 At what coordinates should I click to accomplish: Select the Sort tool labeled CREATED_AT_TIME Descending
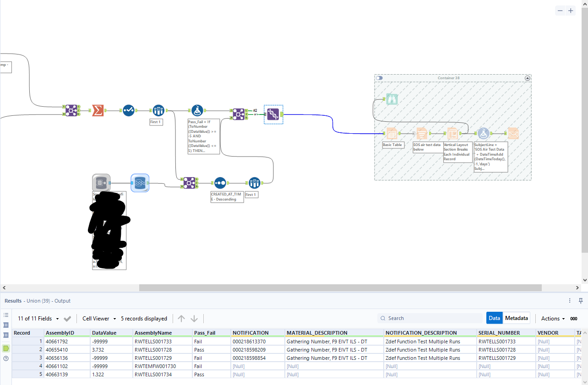[220, 183]
